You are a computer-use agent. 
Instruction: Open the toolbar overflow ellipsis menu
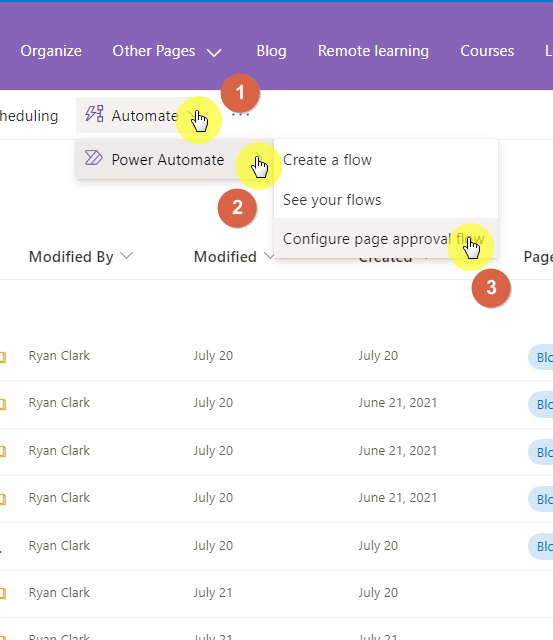(x=240, y=116)
